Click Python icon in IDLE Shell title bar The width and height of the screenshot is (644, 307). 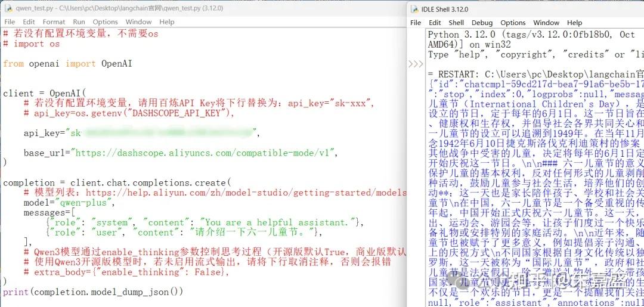pyautogui.click(x=414, y=9)
